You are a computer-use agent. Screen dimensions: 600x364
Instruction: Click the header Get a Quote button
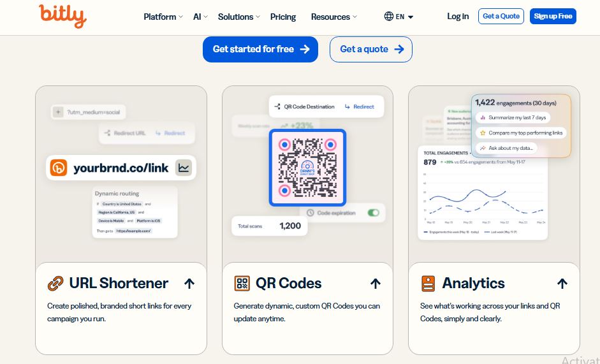501,16
